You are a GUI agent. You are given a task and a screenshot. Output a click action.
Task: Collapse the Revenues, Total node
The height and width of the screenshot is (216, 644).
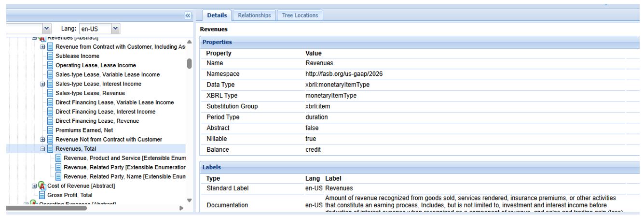point(43,149)
